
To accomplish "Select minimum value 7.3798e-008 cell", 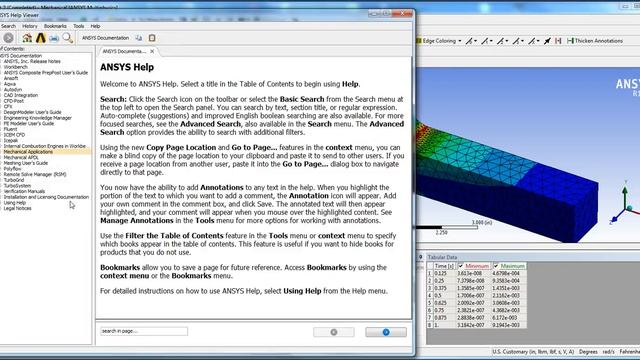I will (473, 281).
